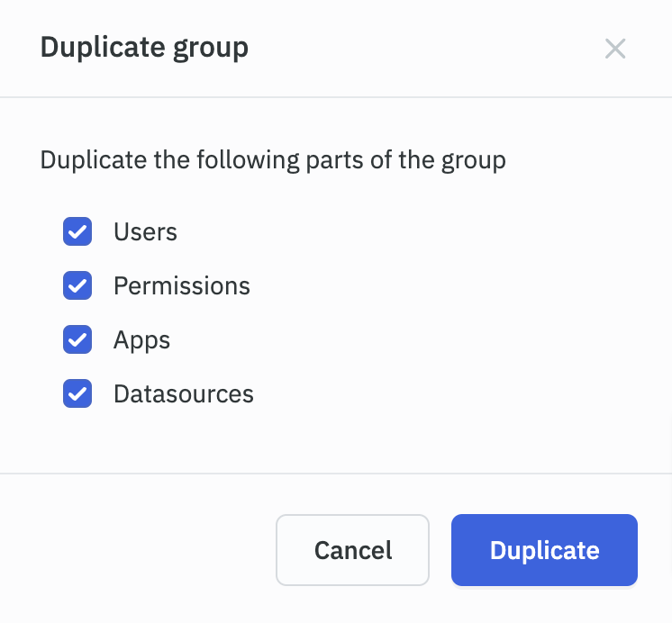672x623 pixels.
Task: Click the Permissions label text
Action: coord(181,286)
